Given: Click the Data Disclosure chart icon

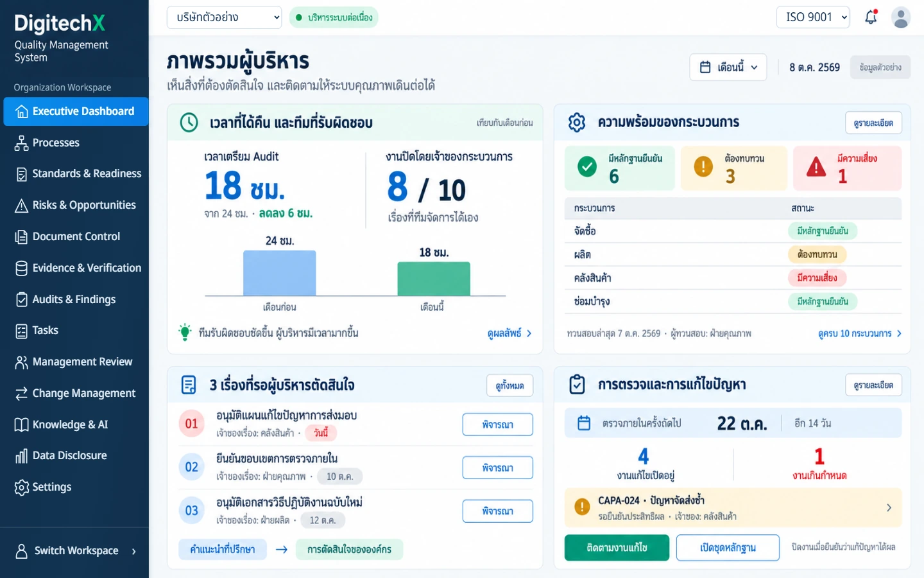Looking at the screenshot, I should point(21,456).
